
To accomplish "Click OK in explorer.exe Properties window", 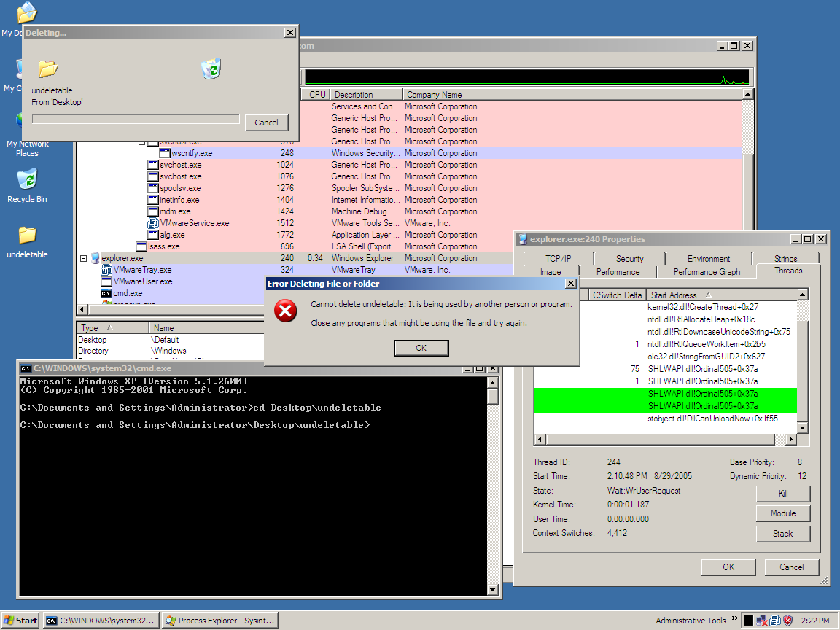I will [x=728, y=567].
